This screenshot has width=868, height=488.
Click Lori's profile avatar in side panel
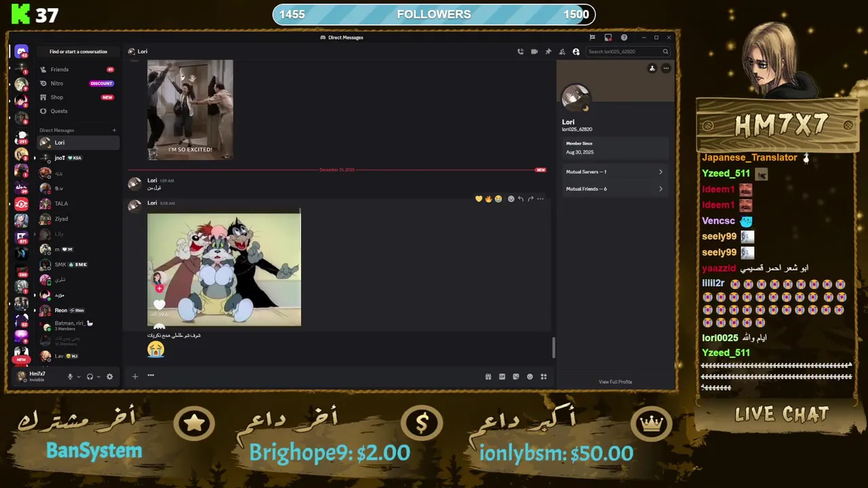(576, 98)
